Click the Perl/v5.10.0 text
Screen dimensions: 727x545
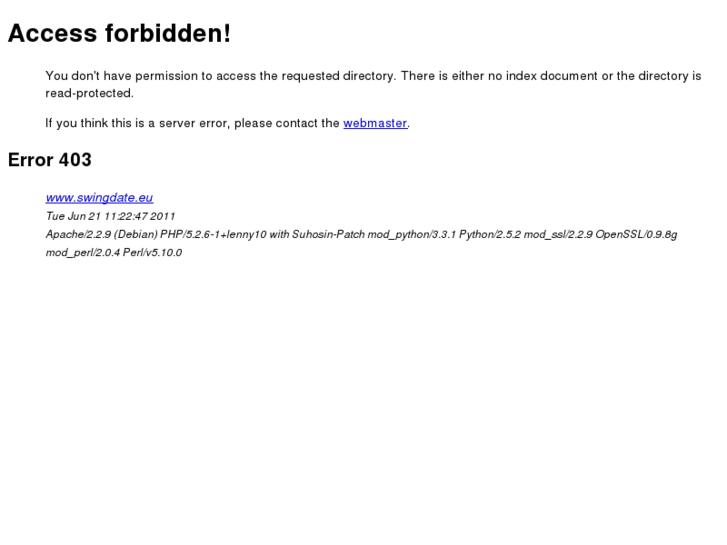152,253
